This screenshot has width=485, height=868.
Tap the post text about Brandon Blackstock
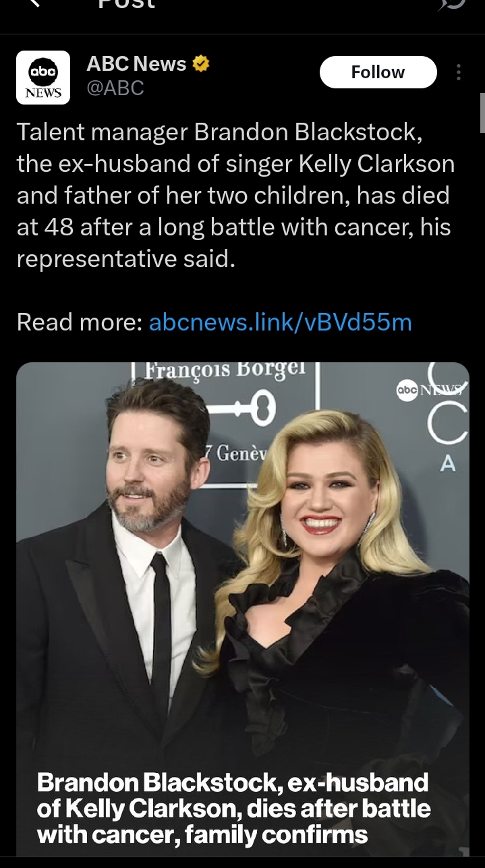pos(235,196)
